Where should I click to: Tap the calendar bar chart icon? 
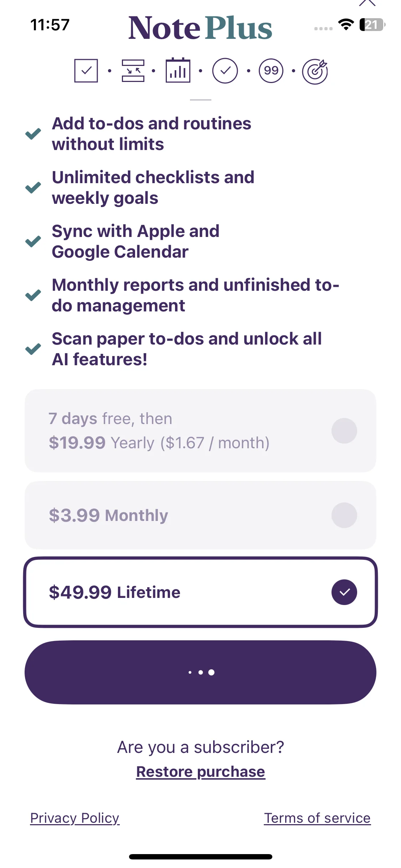[178, 71]
